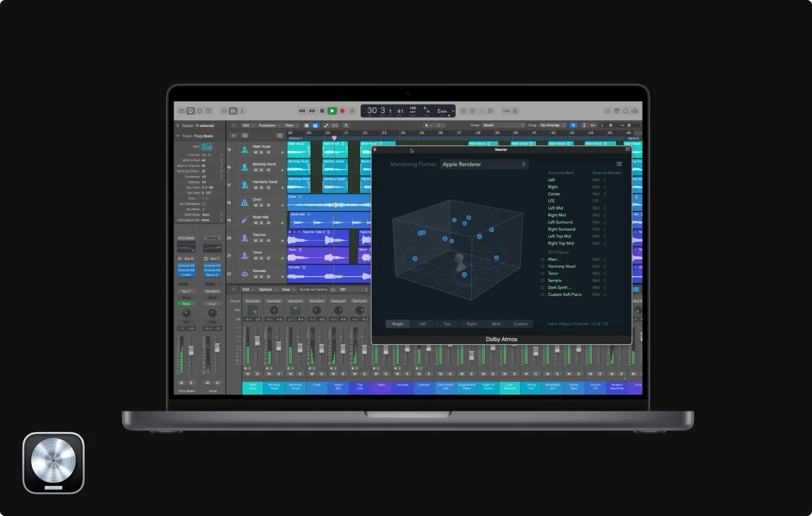Toggle the Mixer icon in control bar
This screenshot has height=516, width=812.
(233, 111)
